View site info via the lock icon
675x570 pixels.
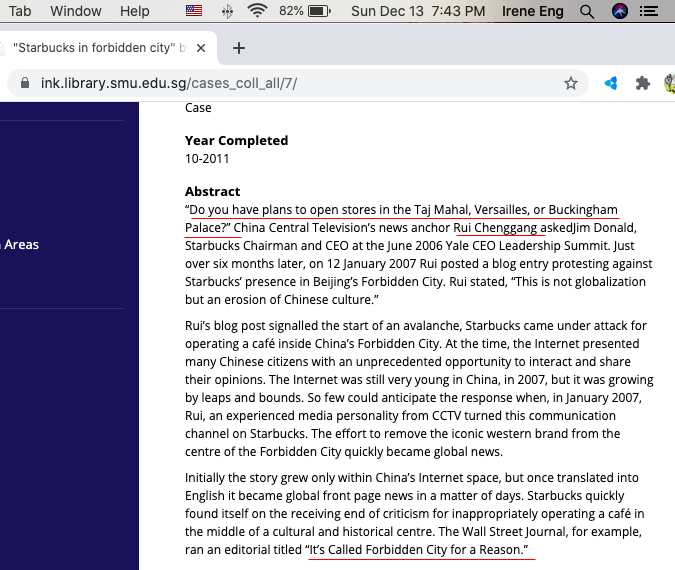pos(25,84)
